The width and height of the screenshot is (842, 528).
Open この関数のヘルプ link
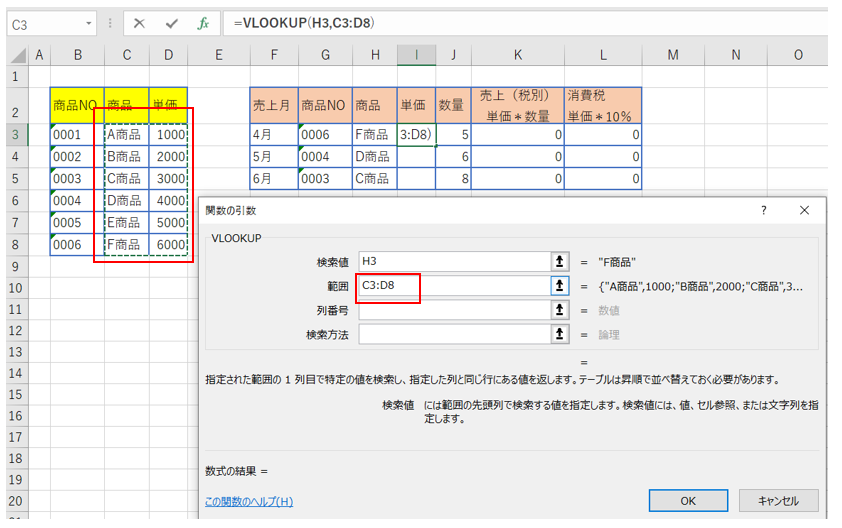pos(249,501)
